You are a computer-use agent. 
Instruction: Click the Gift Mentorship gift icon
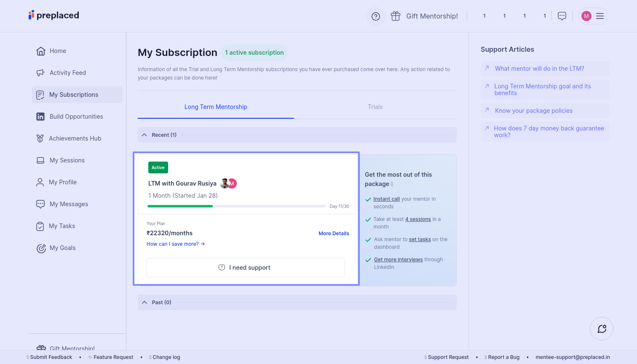tap(395, 16)
